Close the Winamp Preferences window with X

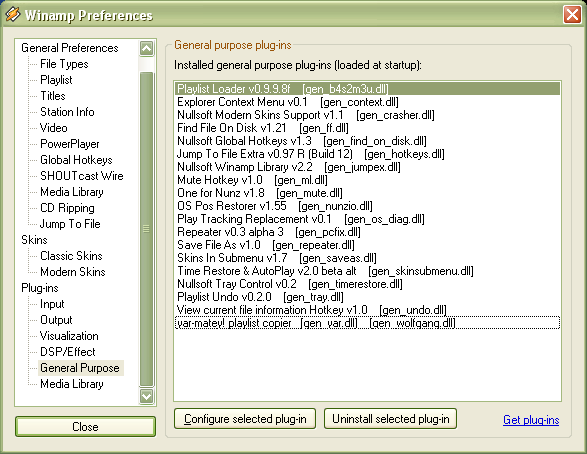point(572,15)
